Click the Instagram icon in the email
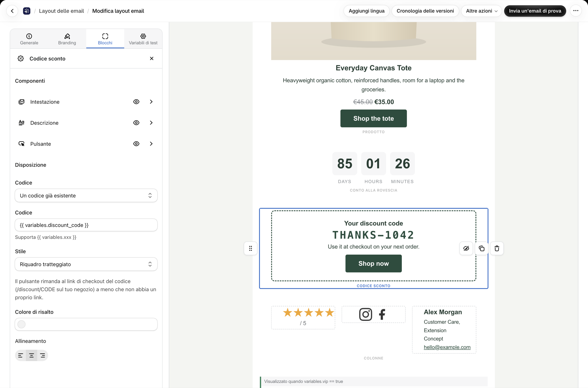Image resolution: width=588 pixels, height=388 pixels. [365, 314]
